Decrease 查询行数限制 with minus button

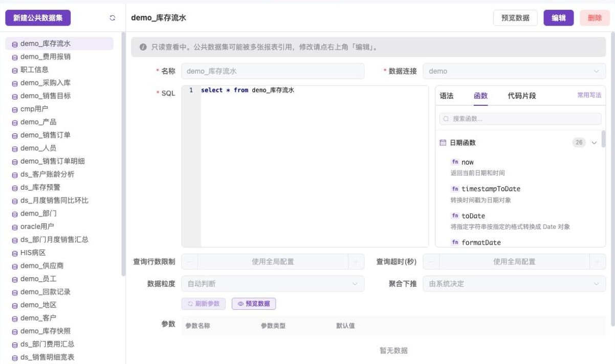click(x=189, y=262)
